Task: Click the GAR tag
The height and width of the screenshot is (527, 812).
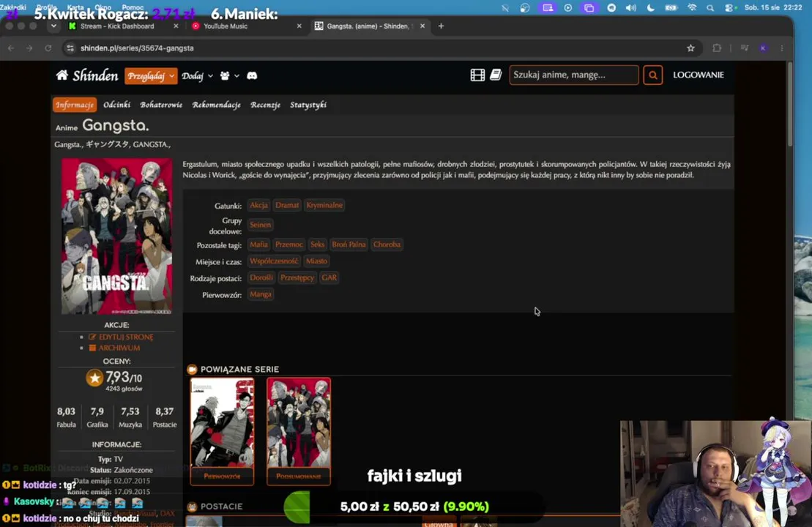Action: click(x=329, y=277)
